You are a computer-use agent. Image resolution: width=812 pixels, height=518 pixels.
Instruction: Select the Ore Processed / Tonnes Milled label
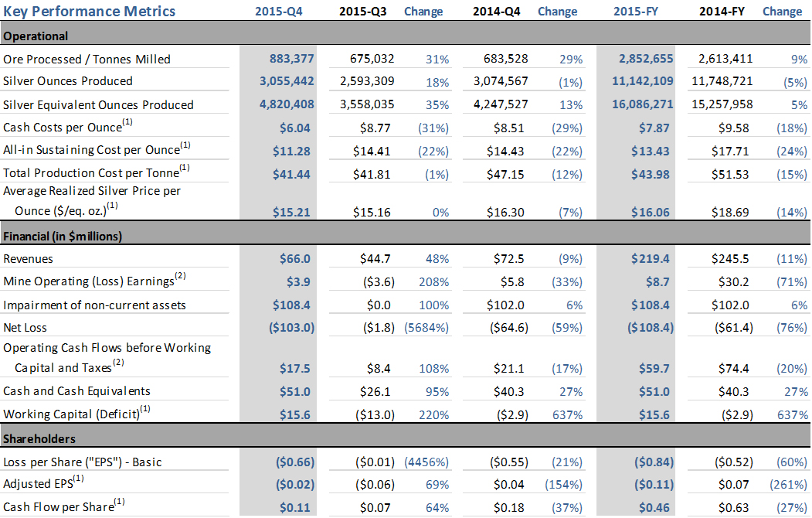pos(87,59)
